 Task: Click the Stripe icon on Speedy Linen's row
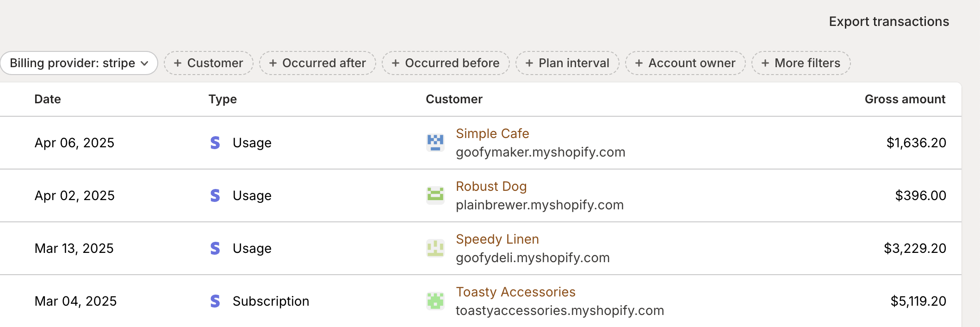tap(215, 248)
